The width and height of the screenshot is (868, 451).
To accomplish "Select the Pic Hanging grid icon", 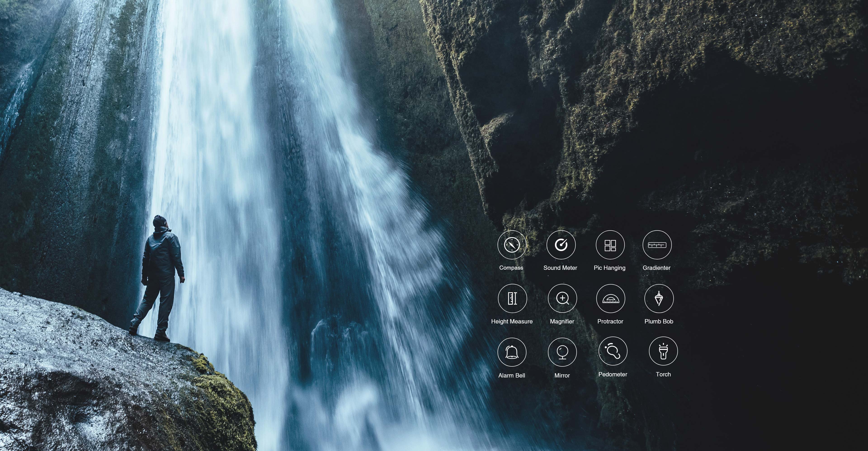I will (610, 245).
